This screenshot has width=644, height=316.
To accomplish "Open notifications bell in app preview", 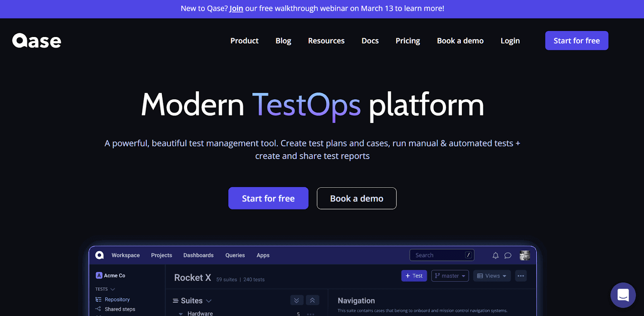I will 495,255.
